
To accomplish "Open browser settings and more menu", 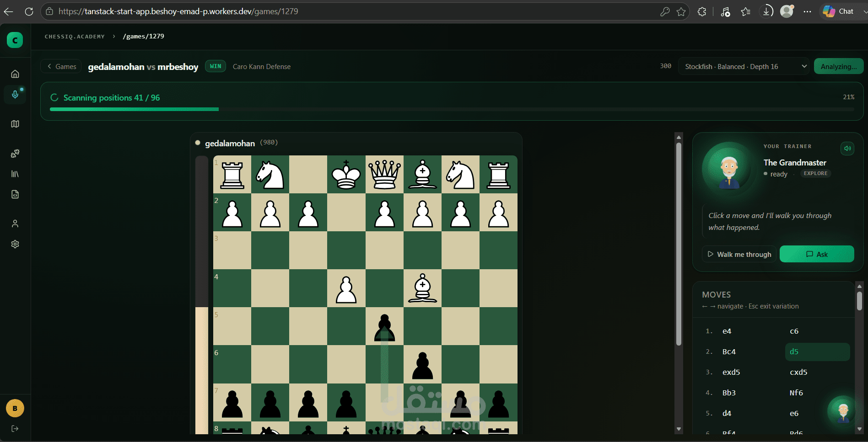I will coord(807,12).
